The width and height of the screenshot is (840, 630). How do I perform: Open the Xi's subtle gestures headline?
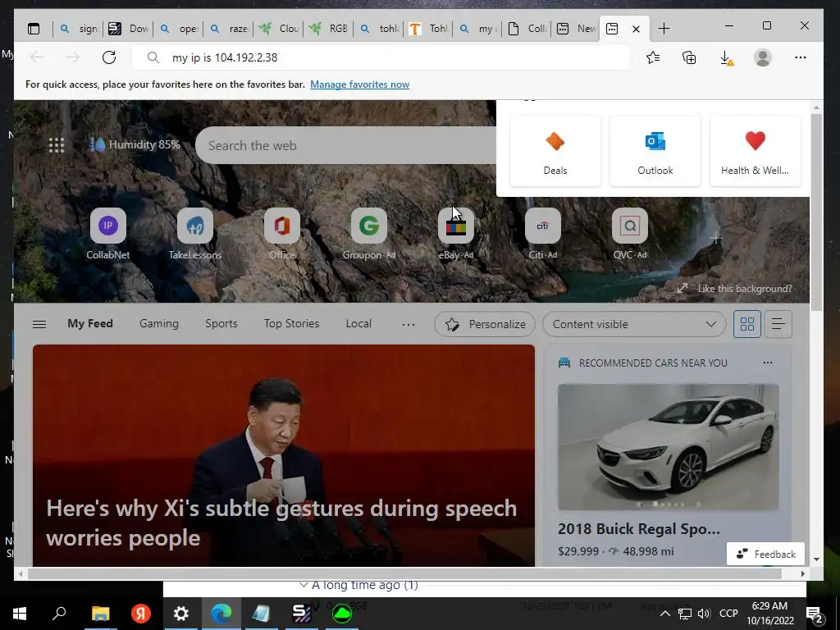(281, 523)
